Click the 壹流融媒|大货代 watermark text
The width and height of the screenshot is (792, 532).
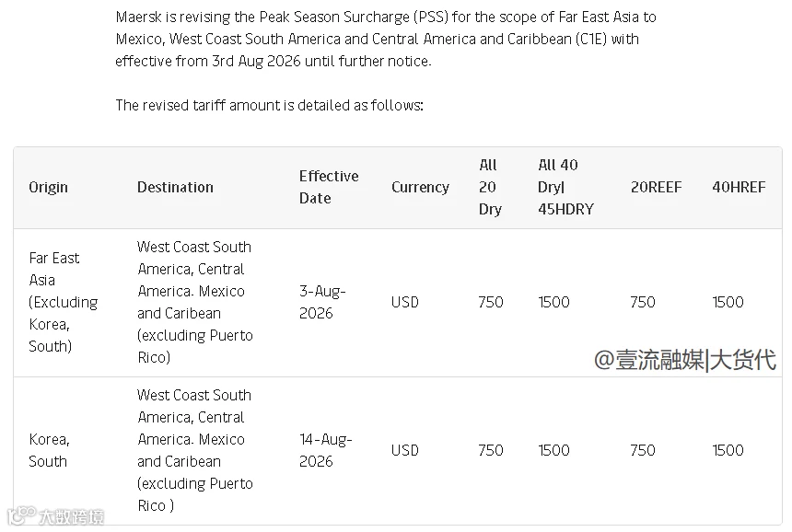pos(685,360)
